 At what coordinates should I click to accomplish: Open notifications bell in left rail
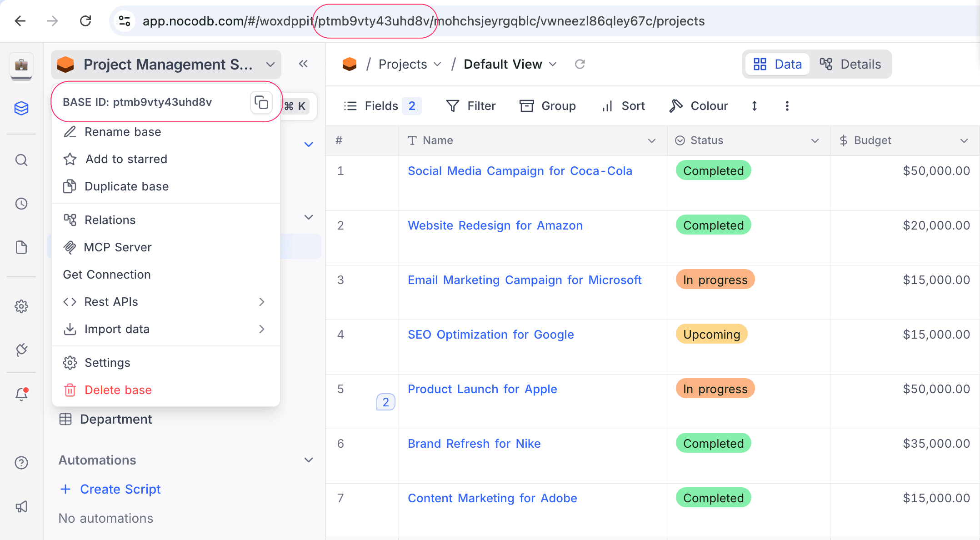point(21,394)
